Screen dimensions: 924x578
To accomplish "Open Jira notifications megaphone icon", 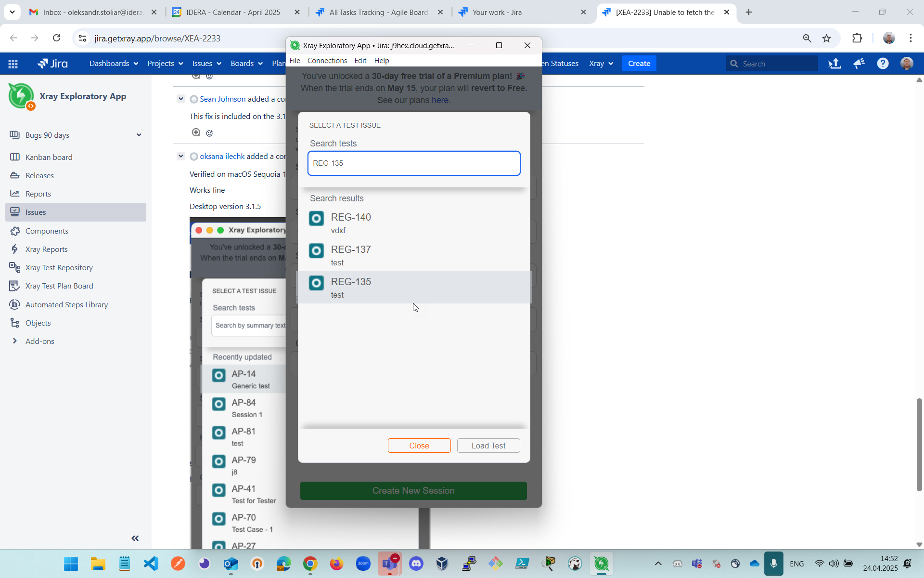I will pyautogui.click(x=859, y=64).
